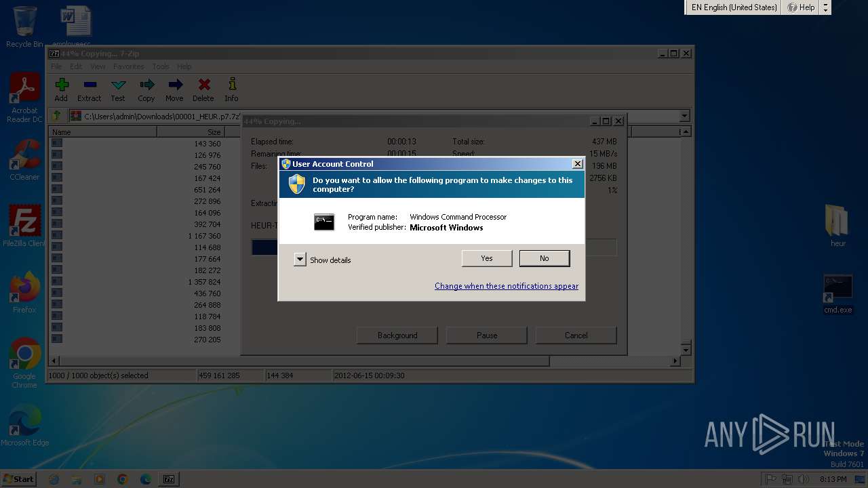This screenshot has width=868, height=488.
Task: Click the Copy toolbar icon in 7-Zip
Action: click(146, 89)
